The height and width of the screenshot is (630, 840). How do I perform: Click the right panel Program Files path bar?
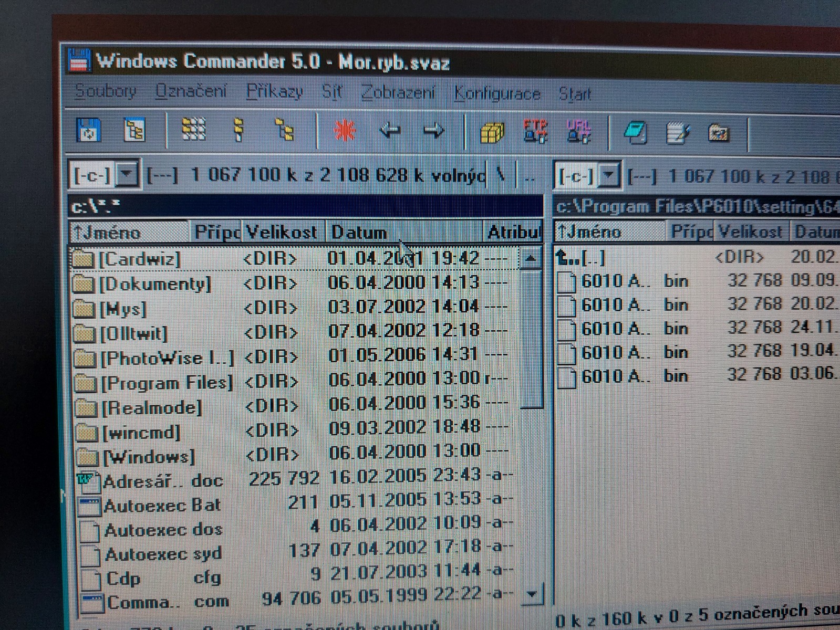coord(697,206)
